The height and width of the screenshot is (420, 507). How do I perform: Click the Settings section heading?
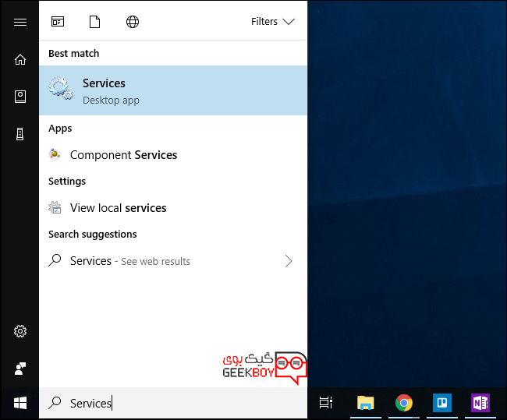pos(67,182)
